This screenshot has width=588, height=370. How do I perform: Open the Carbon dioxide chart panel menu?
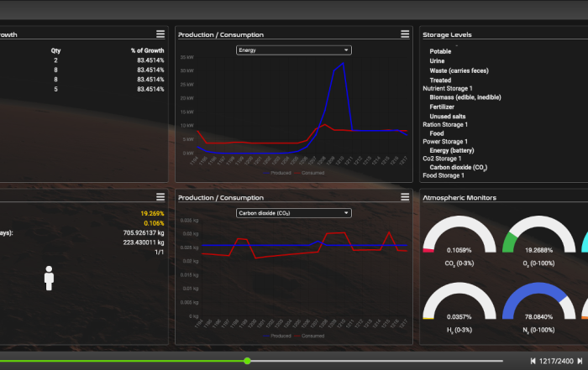click(x=405, y=197)
